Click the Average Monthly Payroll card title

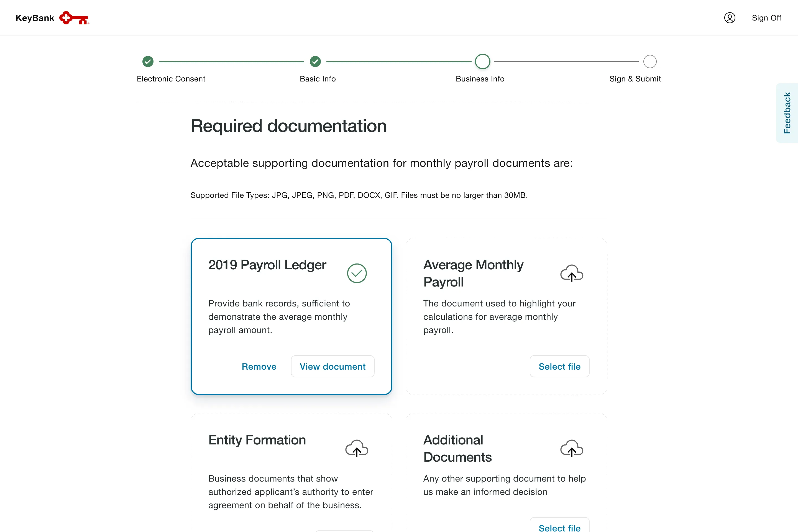(473, 273)
